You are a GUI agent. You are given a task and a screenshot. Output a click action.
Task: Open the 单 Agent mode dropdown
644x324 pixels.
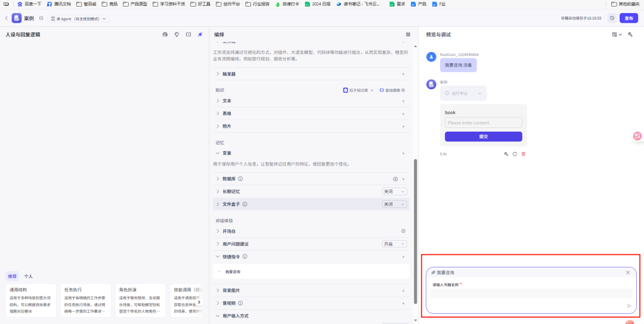(x=79, y=18)
